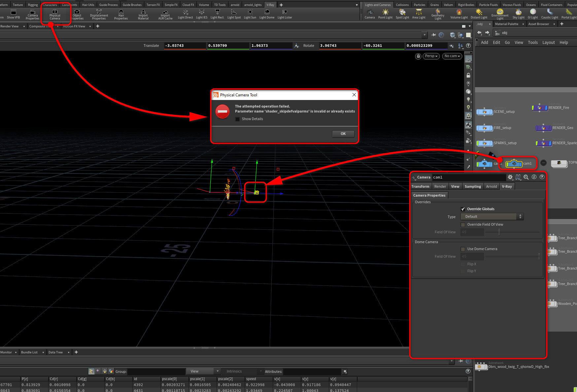The image size is (577, 392).
Task: Open the Persp viewport dropdown
Action: point(431,56)
